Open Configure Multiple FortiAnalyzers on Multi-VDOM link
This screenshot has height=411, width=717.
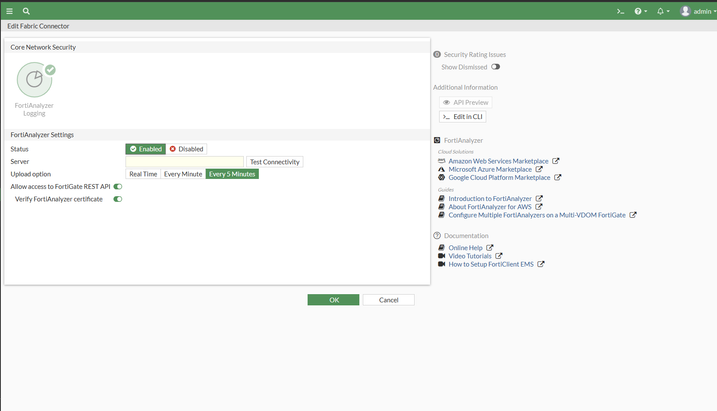(537, 215)
